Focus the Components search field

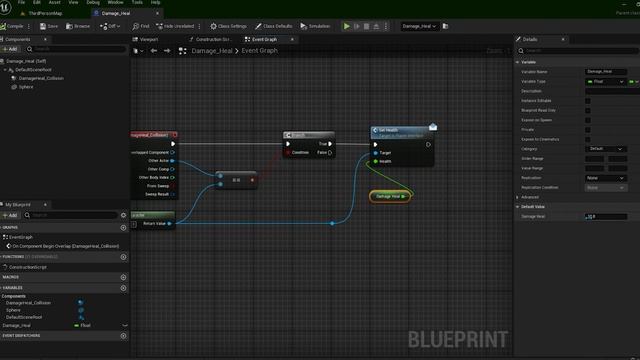[x=77, y=49]
